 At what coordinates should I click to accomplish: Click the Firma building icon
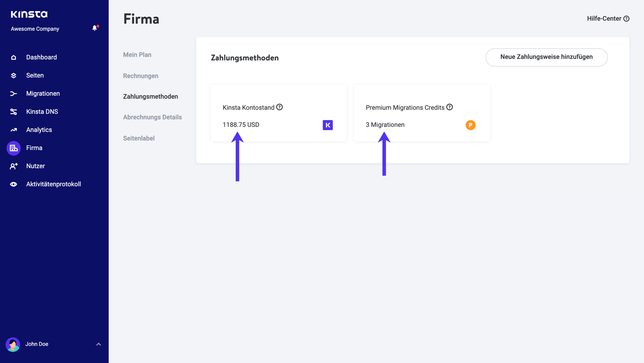click(13, 148)
